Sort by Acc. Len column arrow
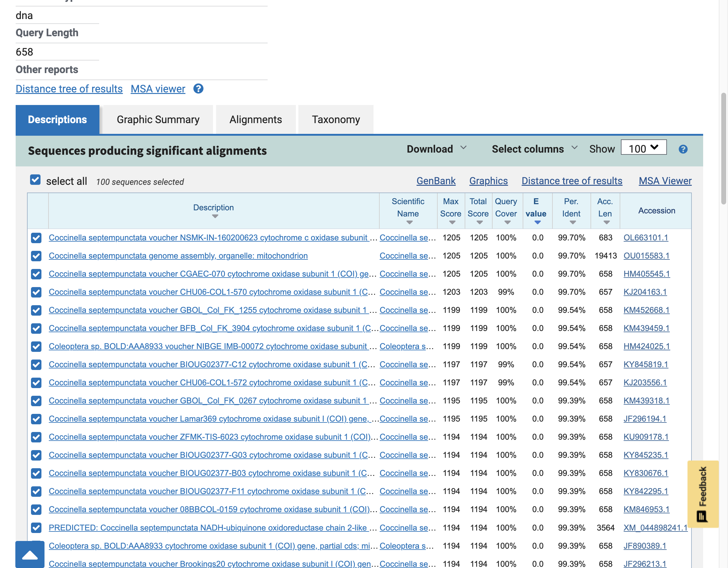Image resolution: width=728 pixels, height=568 pixels. 606,223
